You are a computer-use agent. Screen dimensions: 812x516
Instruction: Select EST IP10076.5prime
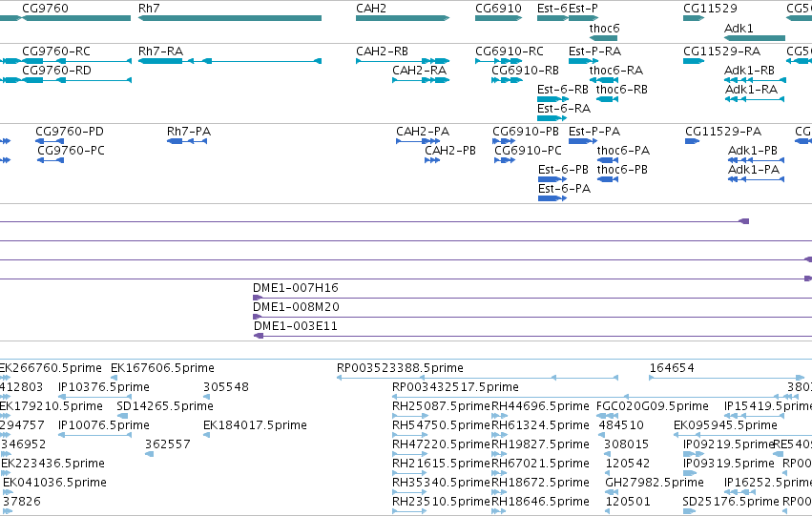pyautogui.click(x=94, y=435)
